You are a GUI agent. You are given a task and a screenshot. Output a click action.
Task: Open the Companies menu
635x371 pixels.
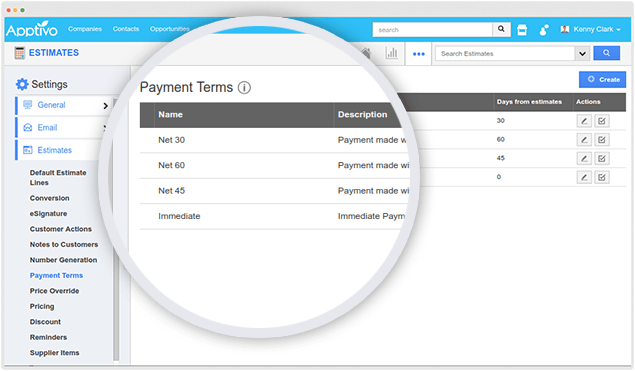85,29
